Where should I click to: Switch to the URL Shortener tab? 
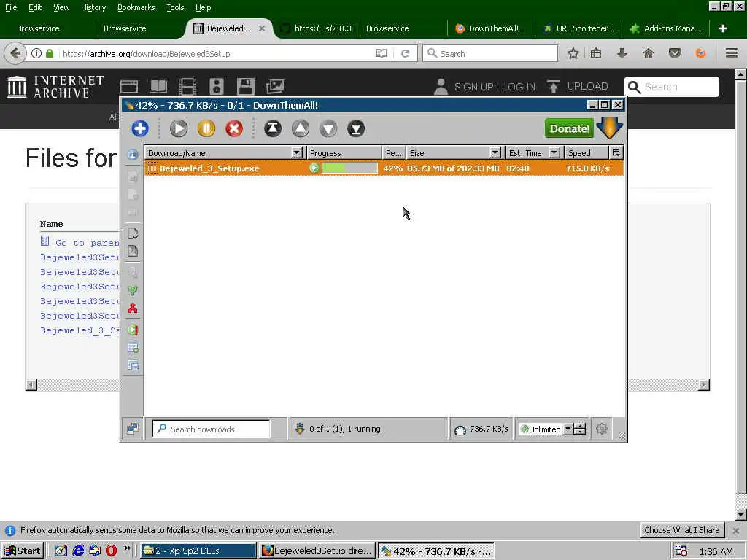(x=578, y=28)
